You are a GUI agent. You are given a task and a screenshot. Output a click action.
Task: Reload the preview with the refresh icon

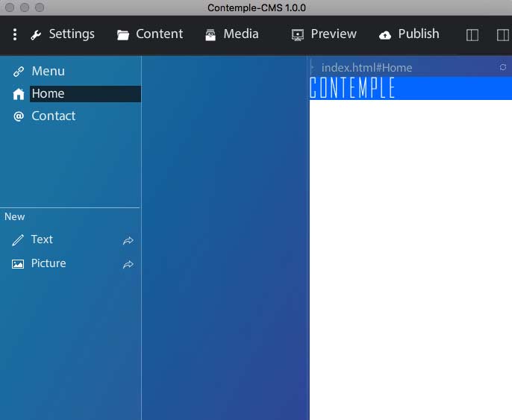(x=503, y=67)
